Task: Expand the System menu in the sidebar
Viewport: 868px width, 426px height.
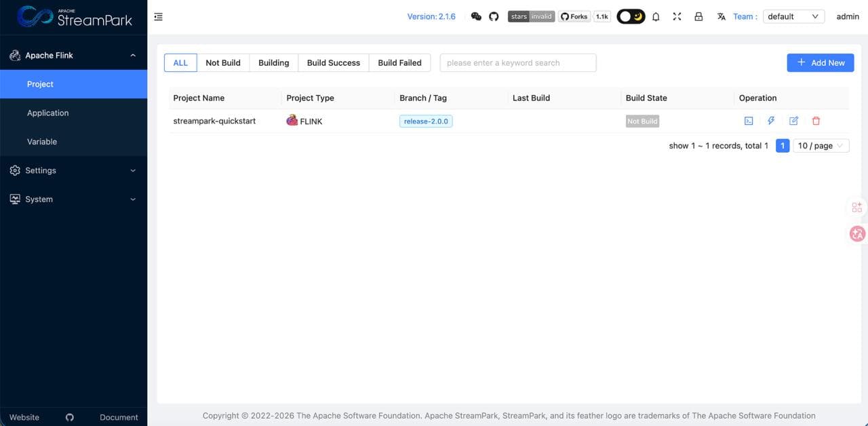Action: click(73, 199)
